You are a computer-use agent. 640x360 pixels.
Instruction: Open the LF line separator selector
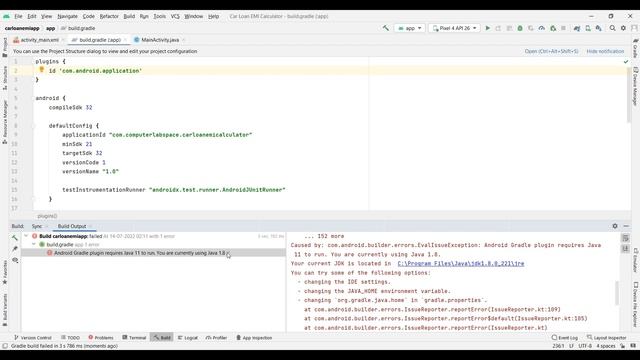tap(571, 346)
